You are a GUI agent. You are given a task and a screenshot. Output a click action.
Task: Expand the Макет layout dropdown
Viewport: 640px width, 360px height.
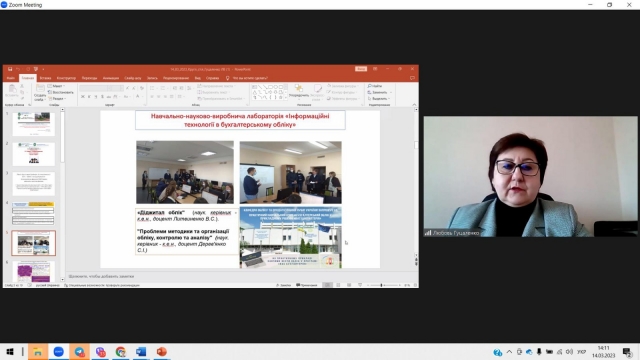[x=56, y=86]
